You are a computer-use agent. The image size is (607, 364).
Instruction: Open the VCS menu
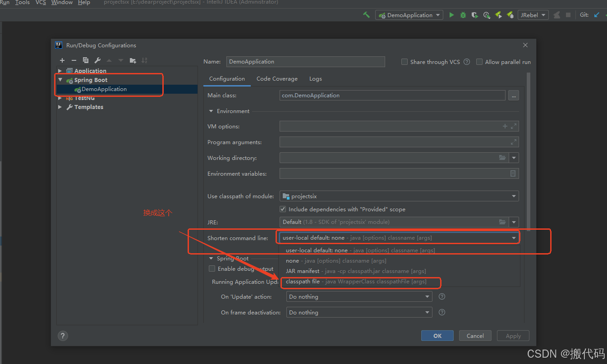[41, 3]
